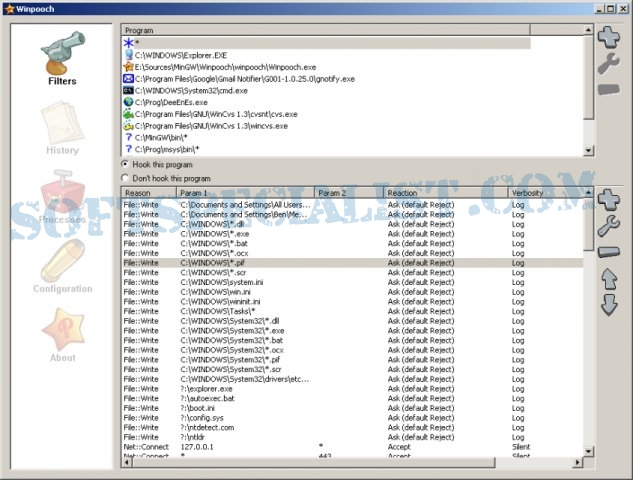Sort by the Reaction column header
Viewport: 633px width, 480px height.
(446, 193)
